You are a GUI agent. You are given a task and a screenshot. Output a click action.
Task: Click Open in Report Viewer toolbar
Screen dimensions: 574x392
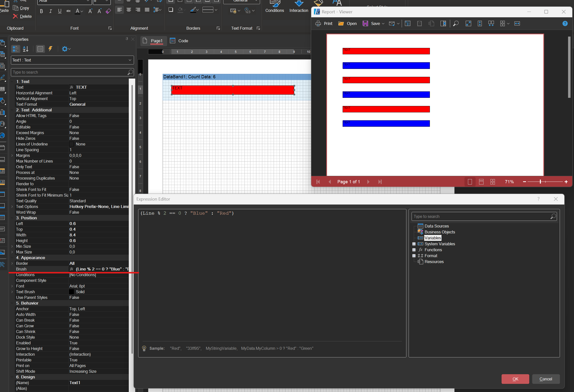tap(347, 23)
